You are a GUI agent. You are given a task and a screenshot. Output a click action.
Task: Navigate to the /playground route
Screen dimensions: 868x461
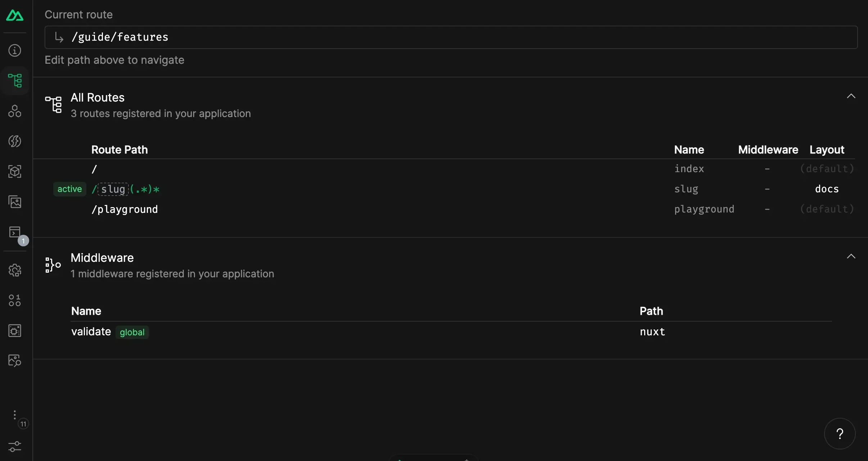[125, 209]
